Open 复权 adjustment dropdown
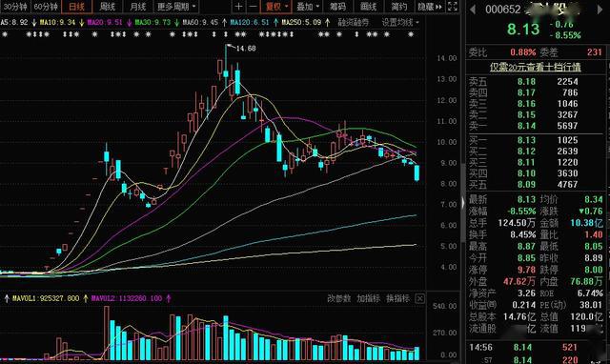 point(275,7)
